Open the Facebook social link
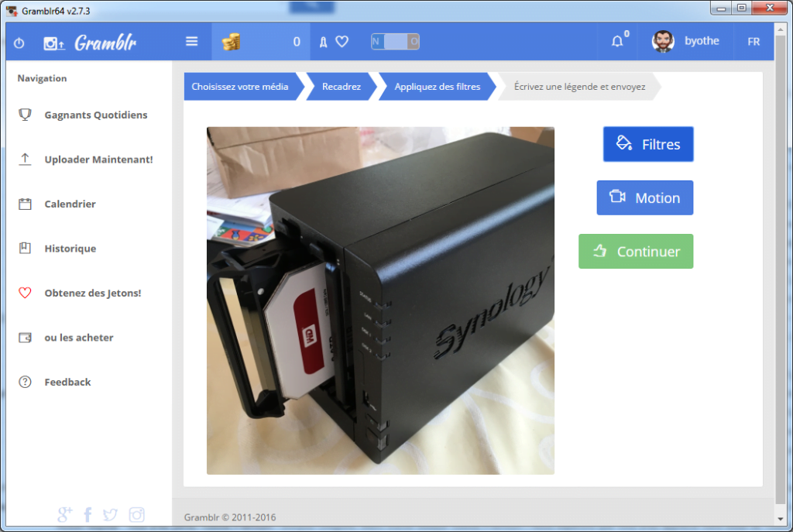This screenshot has width=793, height=532. coord(88,514)
